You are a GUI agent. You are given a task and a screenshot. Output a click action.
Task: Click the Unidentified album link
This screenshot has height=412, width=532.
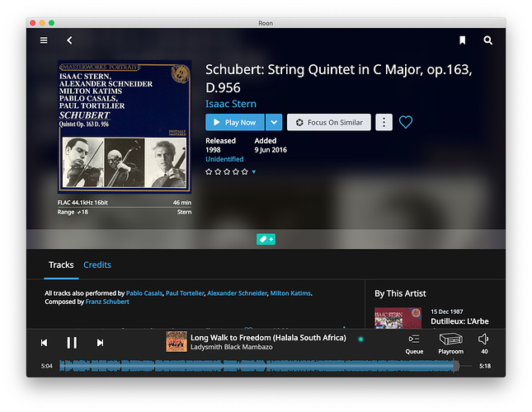(224, 159)
